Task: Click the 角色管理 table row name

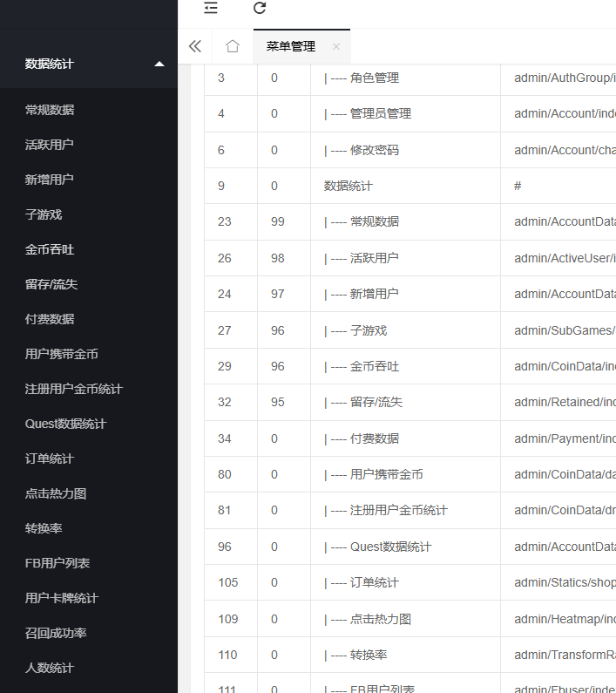Action: 374,78
